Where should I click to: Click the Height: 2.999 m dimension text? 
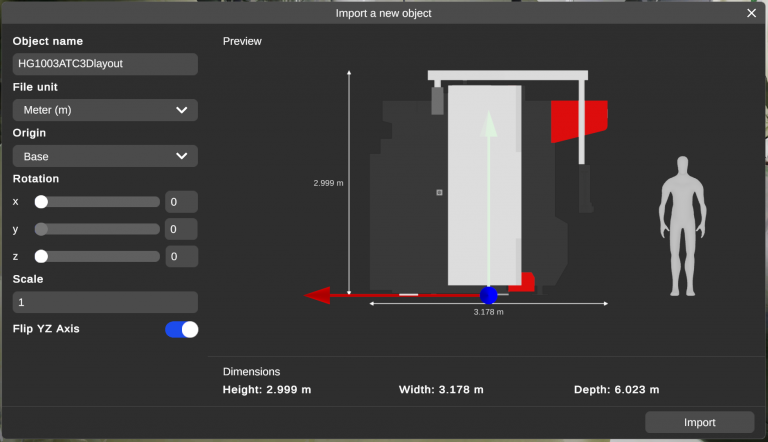267,390
